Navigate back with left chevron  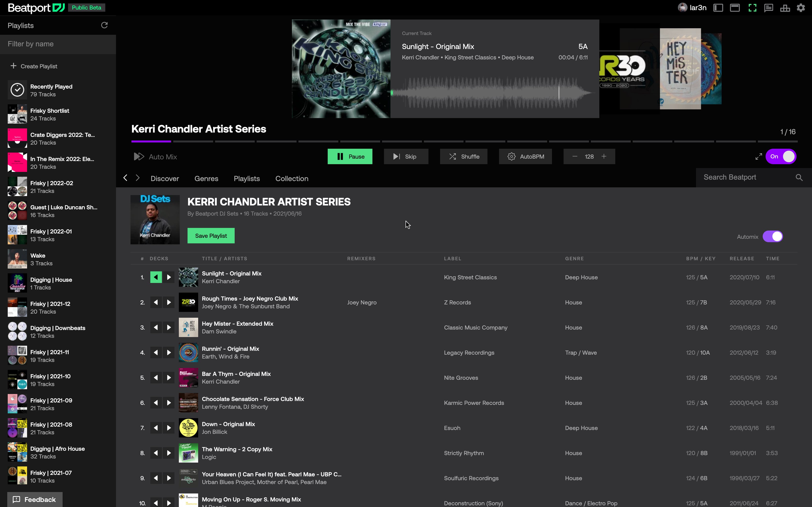(125, 178)
